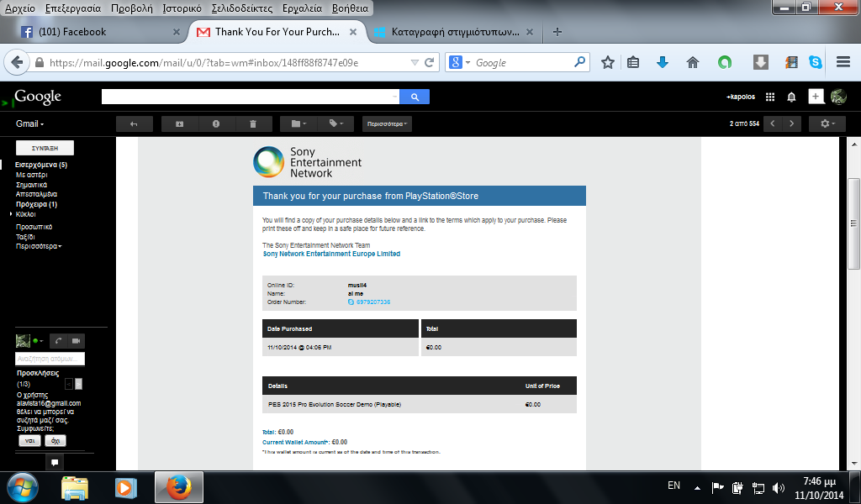Accept chat invitation with ναι button
This screenshot has width=861, height=504.
29,440
